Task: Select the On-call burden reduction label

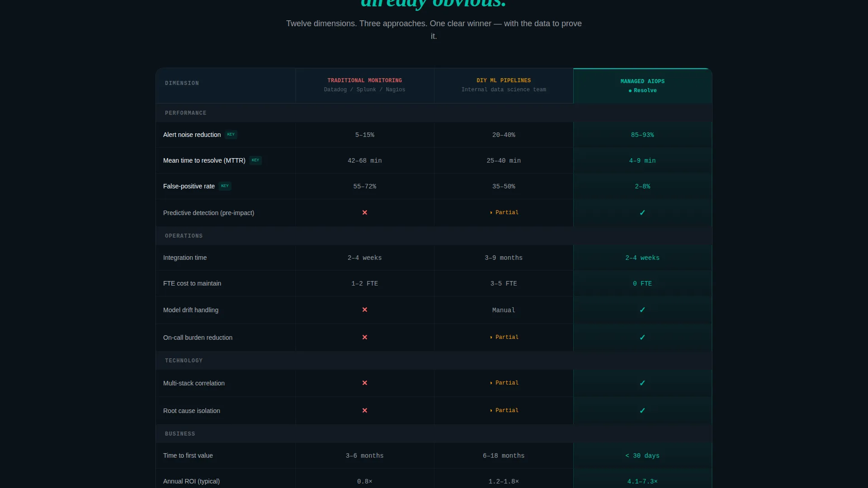Action: pyautogui.click(x=198, y=338)
